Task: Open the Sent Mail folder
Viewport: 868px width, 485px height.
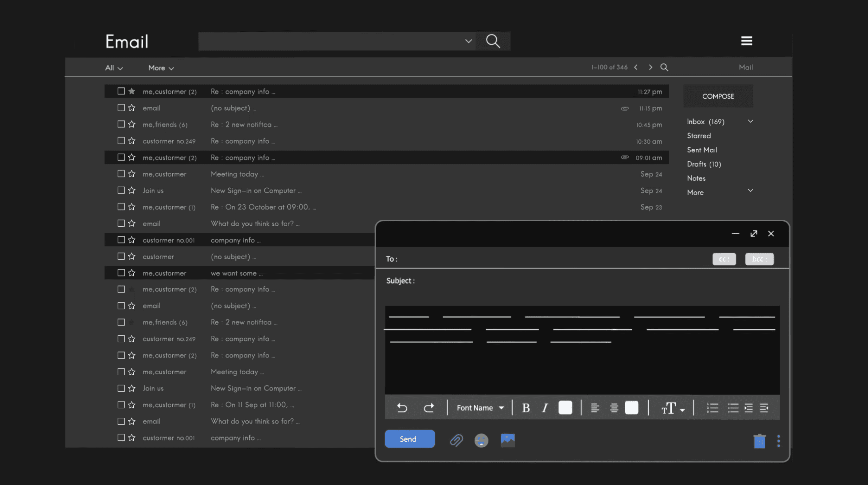Action: tap(702, 150)
